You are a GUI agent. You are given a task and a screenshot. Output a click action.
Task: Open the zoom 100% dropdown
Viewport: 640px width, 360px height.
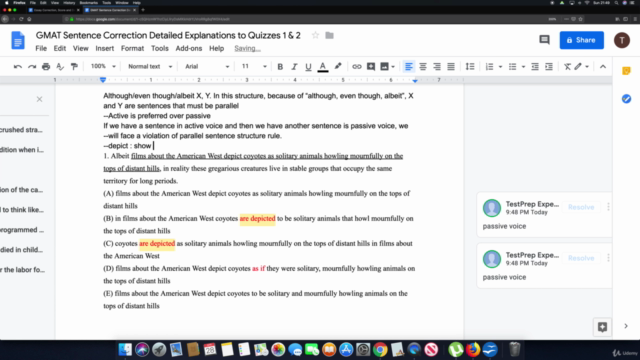[x=103, y=66]
